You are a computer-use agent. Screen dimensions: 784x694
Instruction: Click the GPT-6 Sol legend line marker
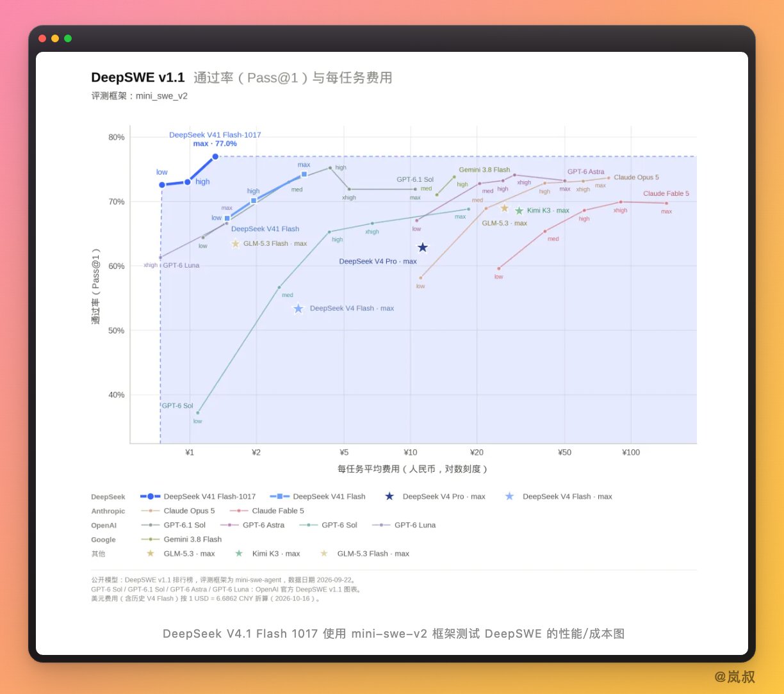click(309, 525)
